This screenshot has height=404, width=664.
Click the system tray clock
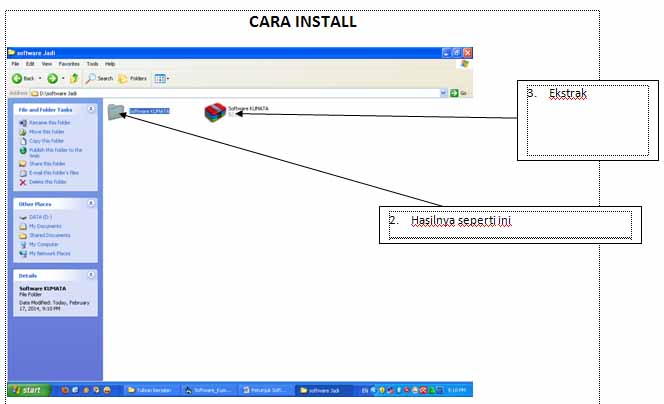click(456, 390)
